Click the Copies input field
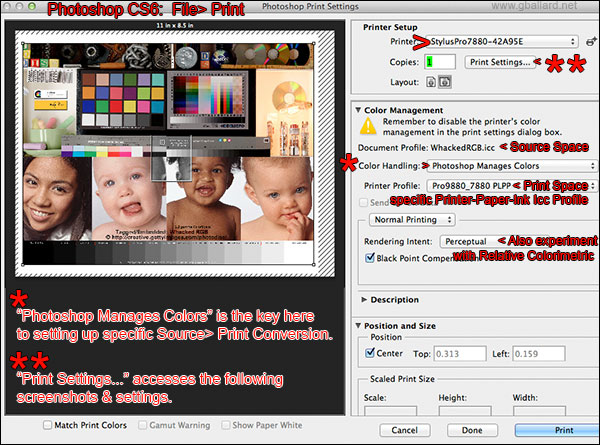 click(x=440, y=62)
